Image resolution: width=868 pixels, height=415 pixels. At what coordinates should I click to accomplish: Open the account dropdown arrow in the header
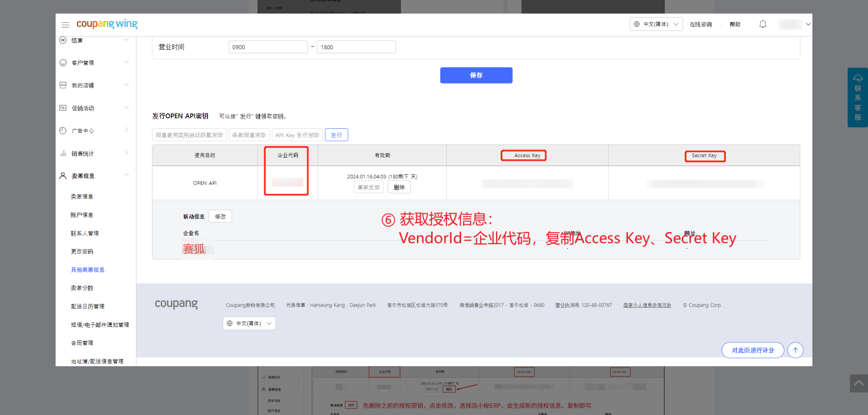(808, 24)
